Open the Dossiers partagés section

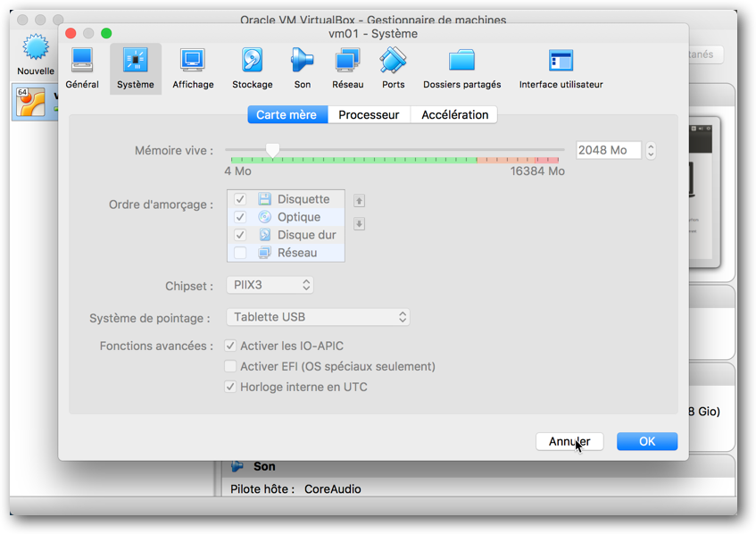(461, 69)
